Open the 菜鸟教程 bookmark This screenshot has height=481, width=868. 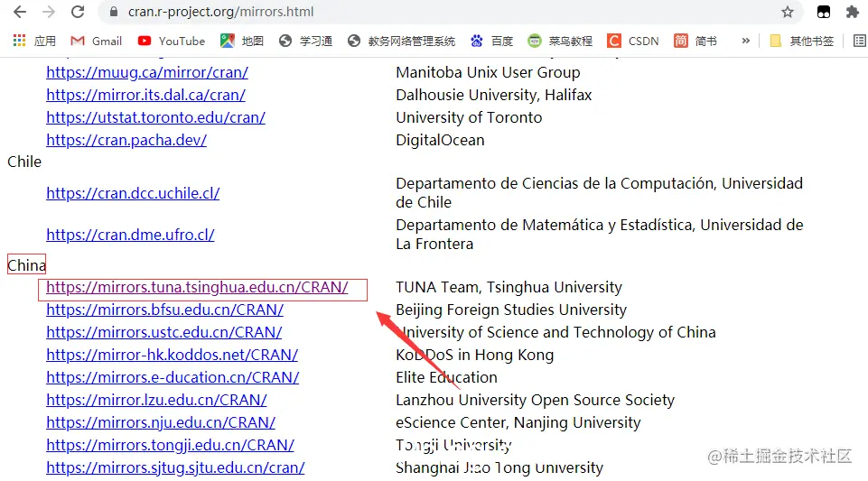(560, 41)
